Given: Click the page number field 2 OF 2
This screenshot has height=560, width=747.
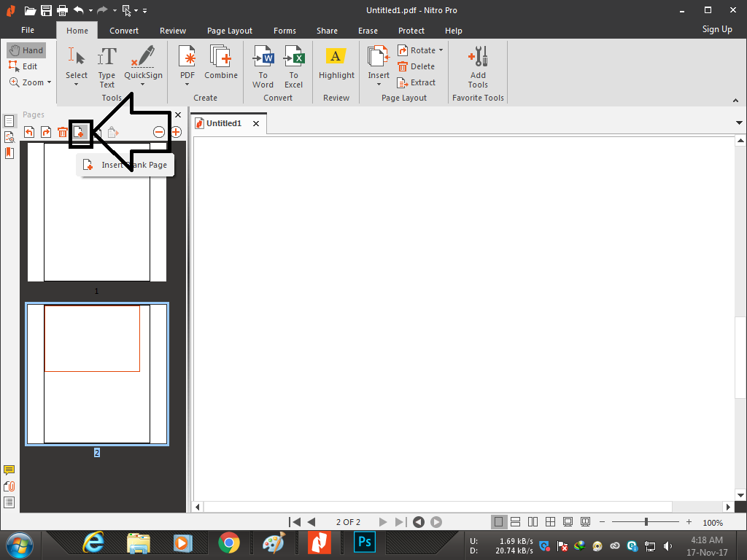Looking at the screenshot, I should 348,522.
